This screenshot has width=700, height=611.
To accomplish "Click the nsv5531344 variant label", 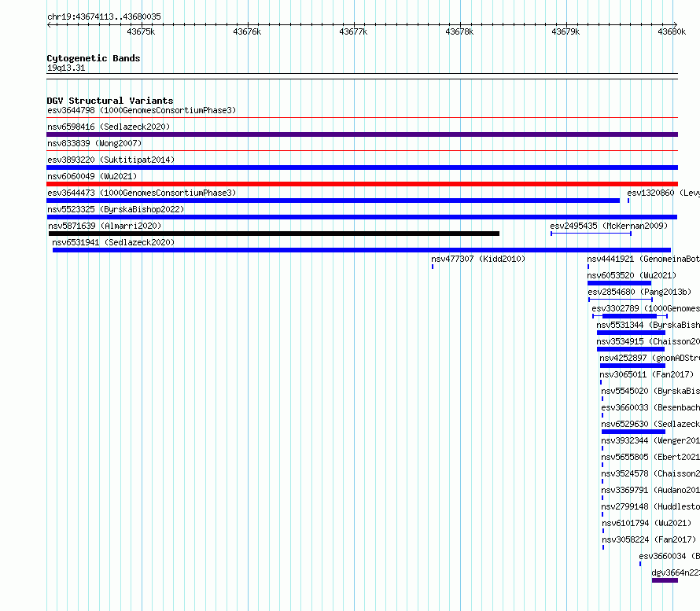I will (x=648, y=325).
